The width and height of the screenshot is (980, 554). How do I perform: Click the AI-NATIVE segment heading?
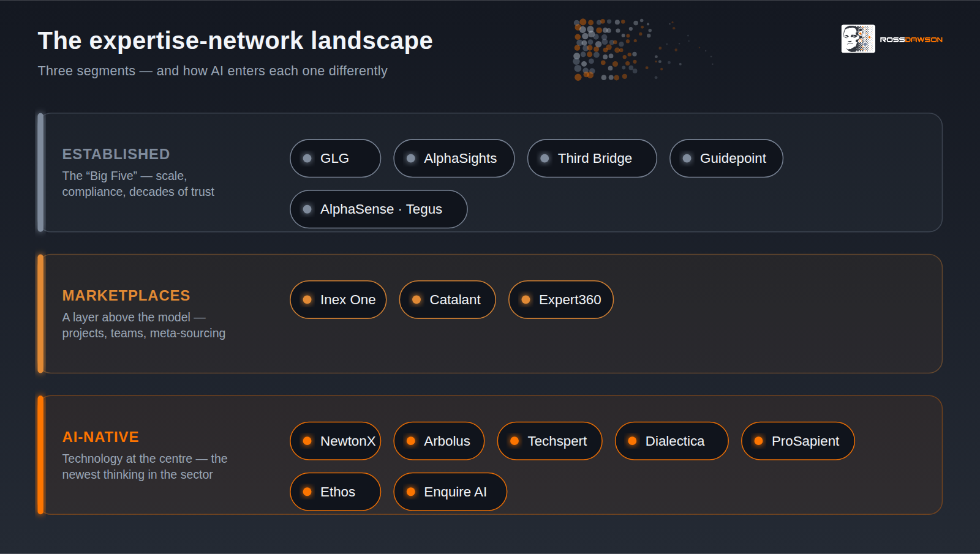pyautogui.click(x=100, y=437)
